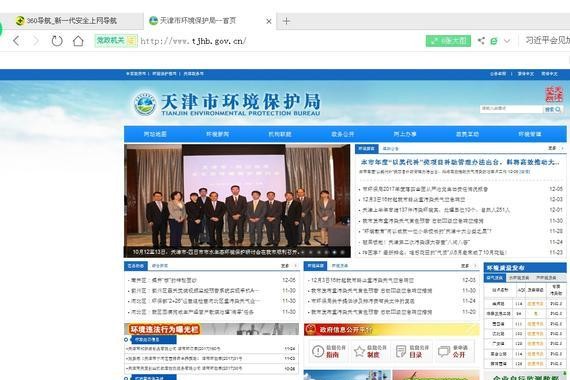Screen dimensions: 570x380
Task: Open 网上办事 in the blue navigation bar
Action: pos(405,134)
